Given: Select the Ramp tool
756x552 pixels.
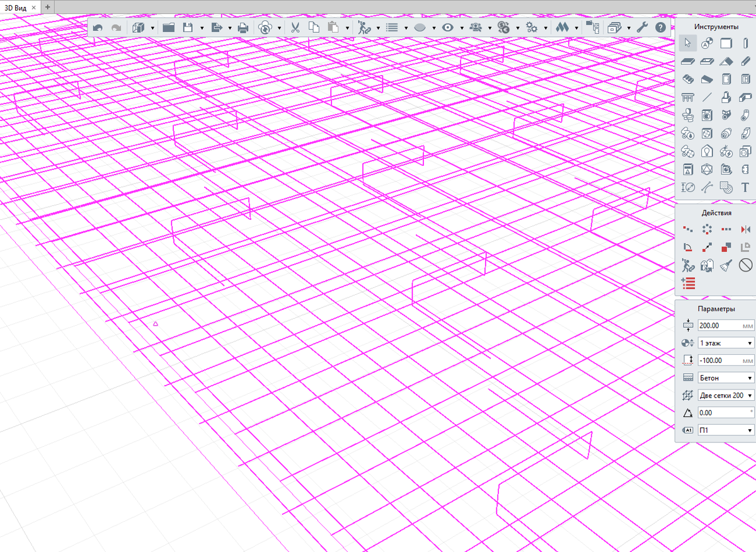Looking at the screenshot, I should tap(707, 79).
